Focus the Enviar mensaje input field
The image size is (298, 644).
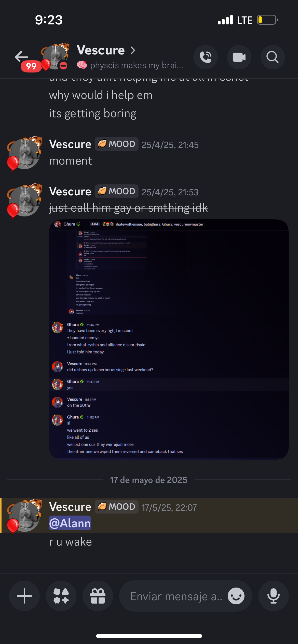click(x=176, y=596)
